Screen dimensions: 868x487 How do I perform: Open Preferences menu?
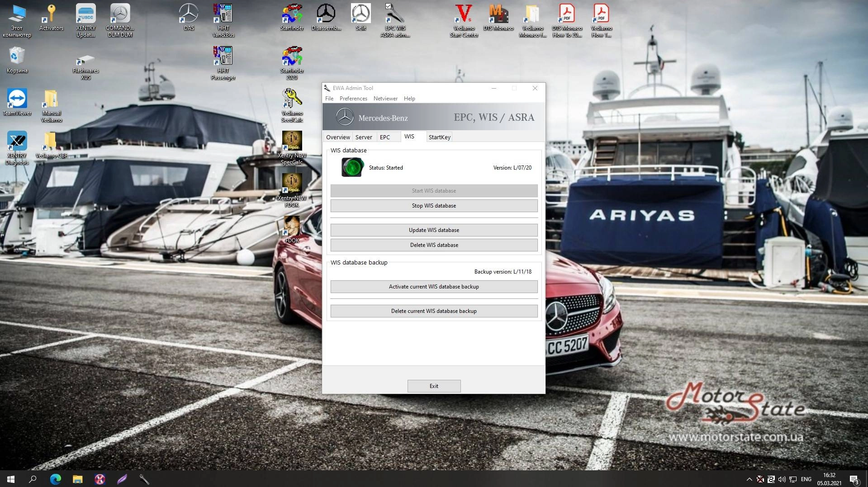point(353,99)
